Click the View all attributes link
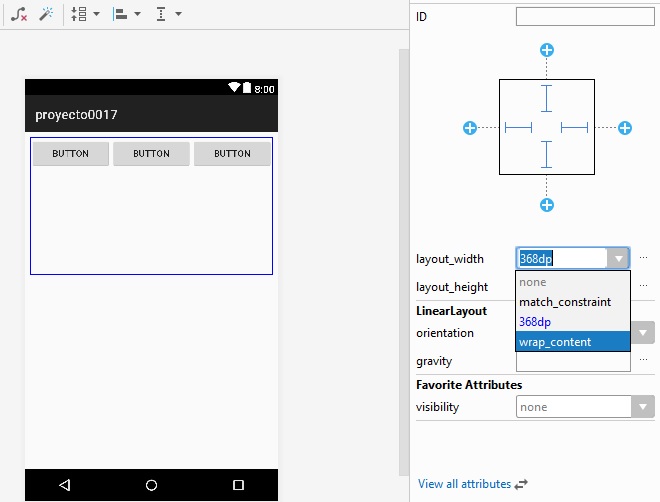660x502 pixels. (x=464, y=484)
